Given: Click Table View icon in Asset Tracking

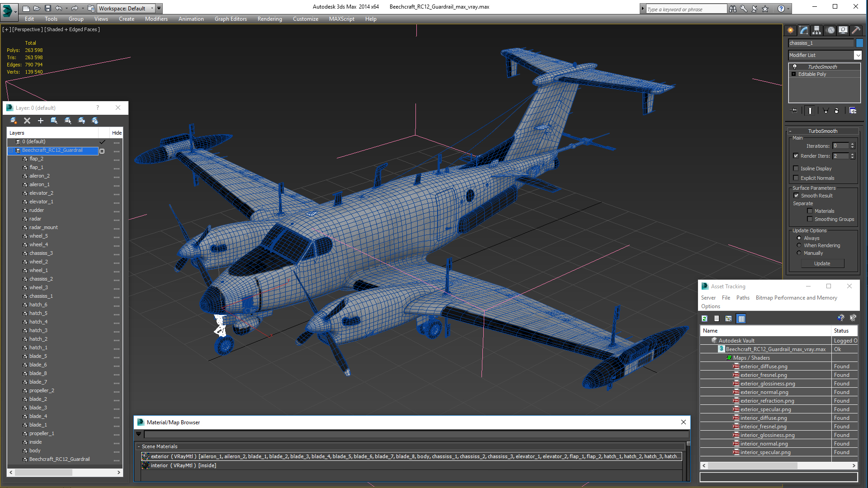Looking at the screenshot, I should (x=741, y=319).
